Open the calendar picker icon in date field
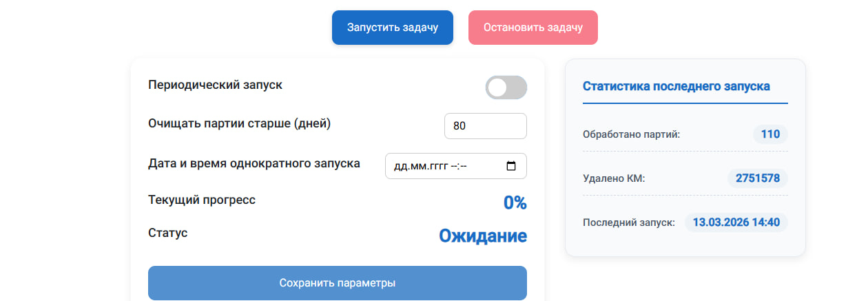The width and height of the screenshot is (868, 301). [x=511, y=166]
